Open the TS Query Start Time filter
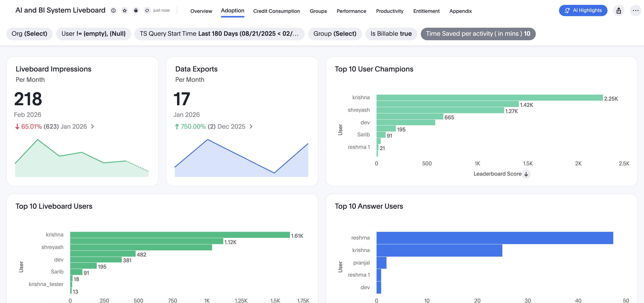644x303 pixels. point(219,34)
